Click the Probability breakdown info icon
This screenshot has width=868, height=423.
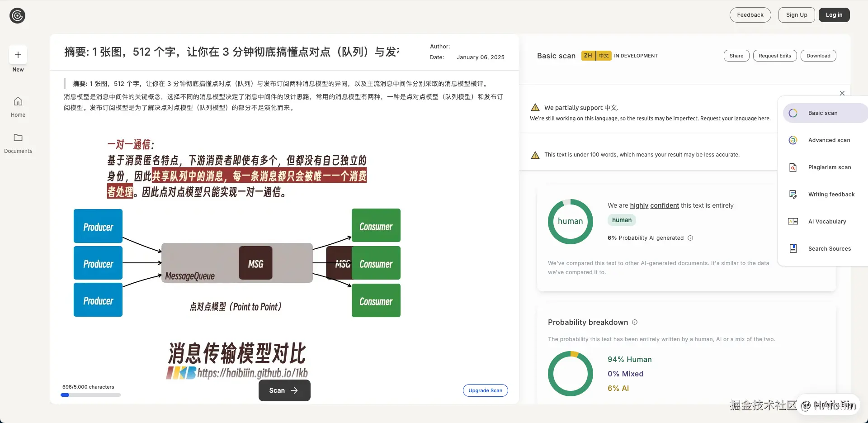pos(634,322)
